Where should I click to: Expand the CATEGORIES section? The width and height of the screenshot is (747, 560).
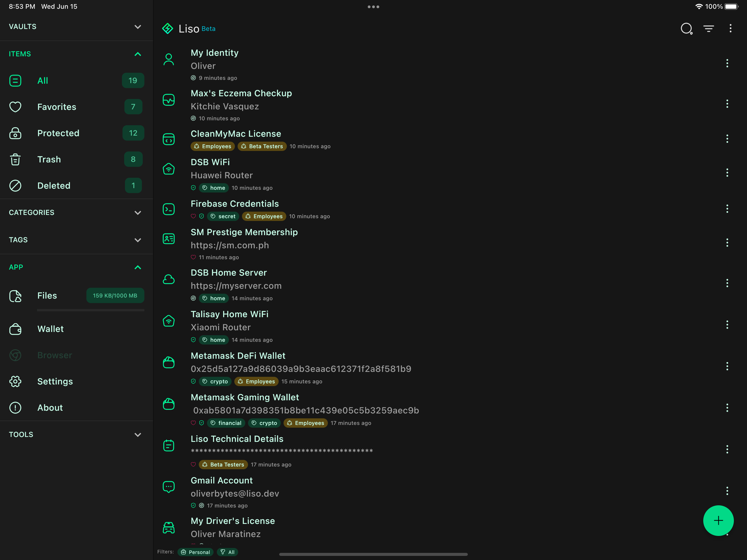click(138, 213)
